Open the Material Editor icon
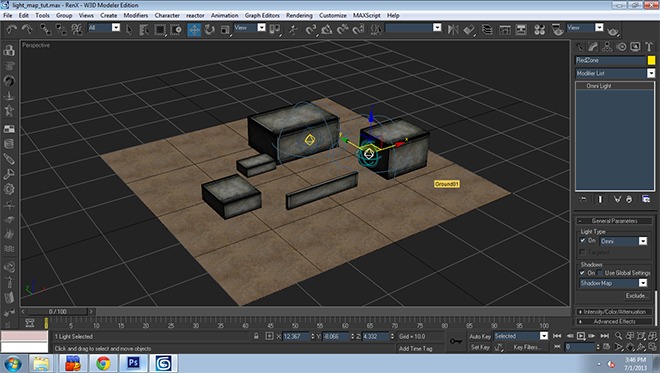The image size is (660, 373). click(539, 29)
